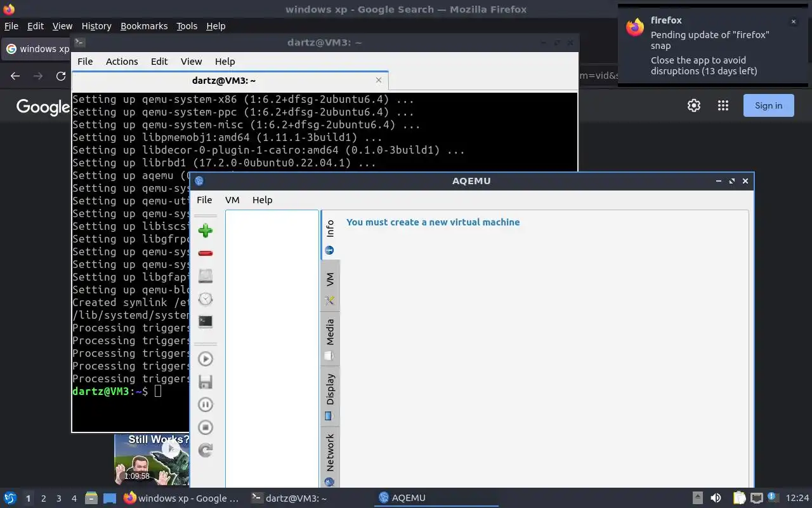812x508 pixels.
Task: Open Firefox View menu
Action: click(62, 26)
